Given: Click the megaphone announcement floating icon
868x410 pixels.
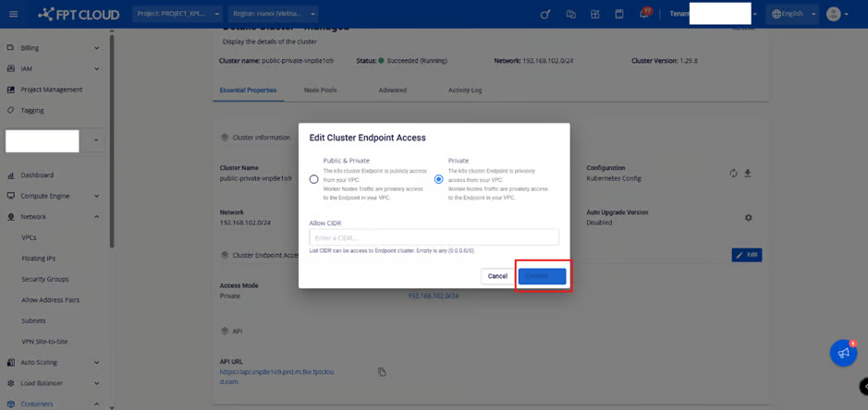Looking at the screenshot, I should (842, 353).
